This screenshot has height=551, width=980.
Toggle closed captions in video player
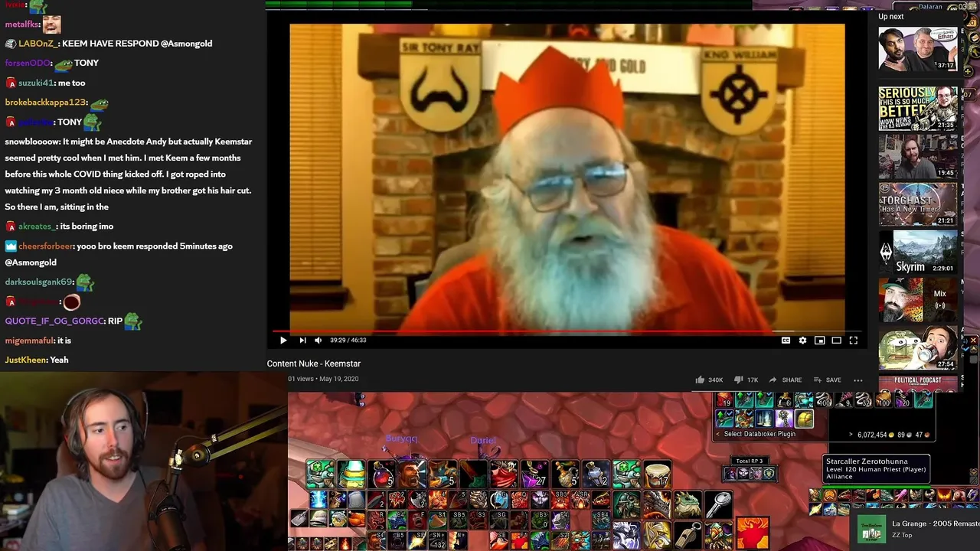[x=786, y=341]
